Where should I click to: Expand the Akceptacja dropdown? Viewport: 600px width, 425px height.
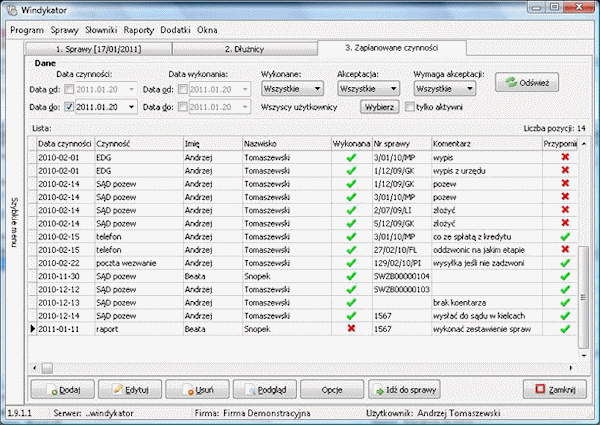point(368,89)
